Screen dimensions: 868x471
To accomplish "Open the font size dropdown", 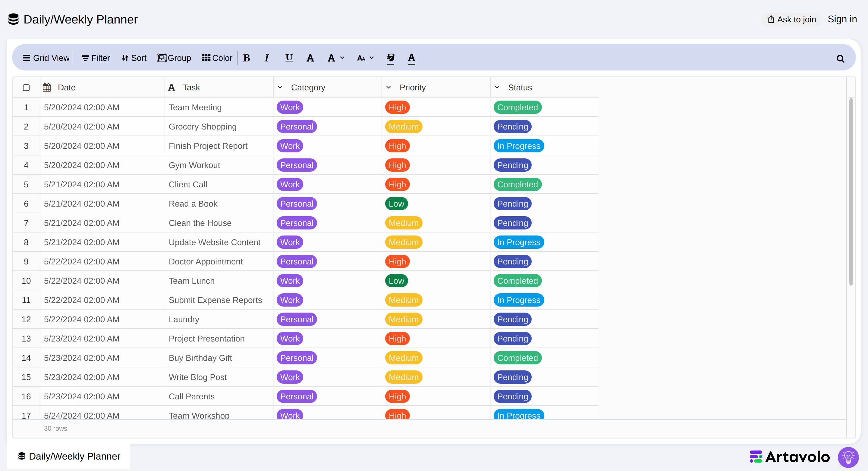I will [x=366, y=58].
